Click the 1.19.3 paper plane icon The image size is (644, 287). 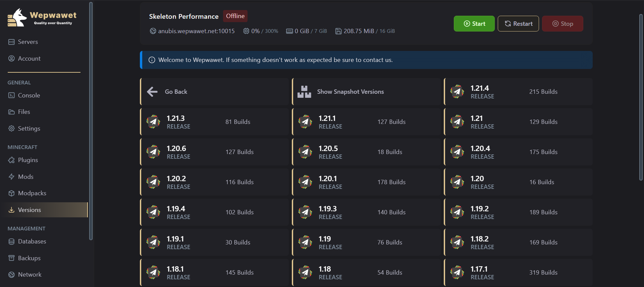pos(305,212)
